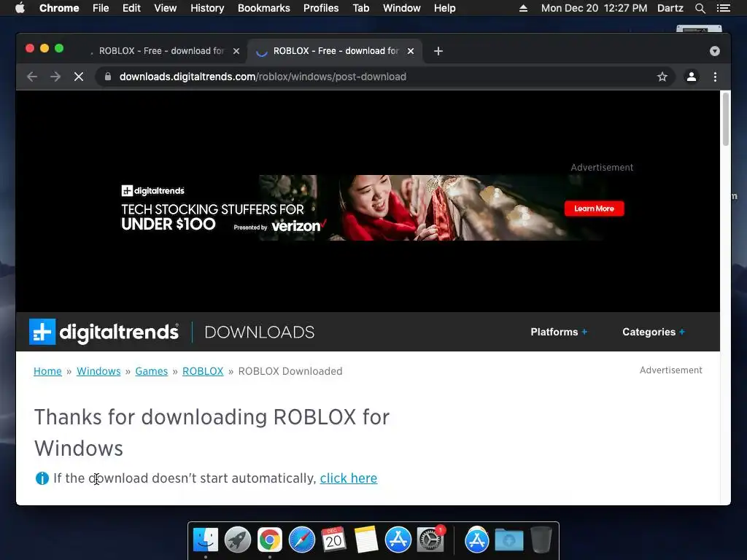Select the loading ROBLOX tab
The height and width of the screenshot is (560, 747).
coord(334,51)
